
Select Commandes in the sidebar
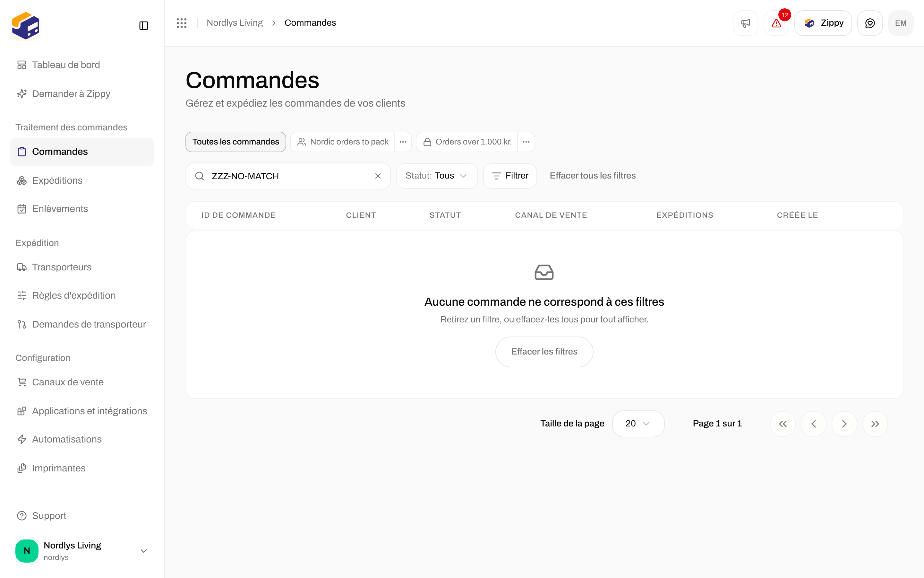pos(82,152)
